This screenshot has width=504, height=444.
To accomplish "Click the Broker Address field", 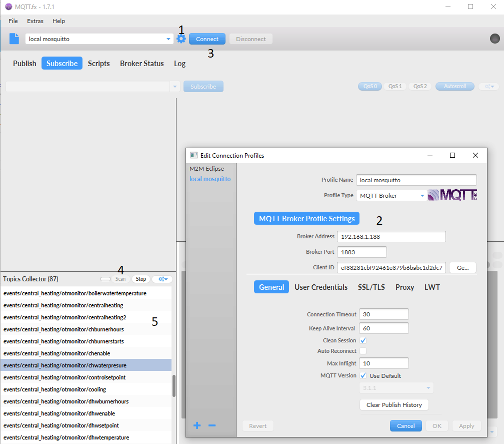I will tap(391, 236).
